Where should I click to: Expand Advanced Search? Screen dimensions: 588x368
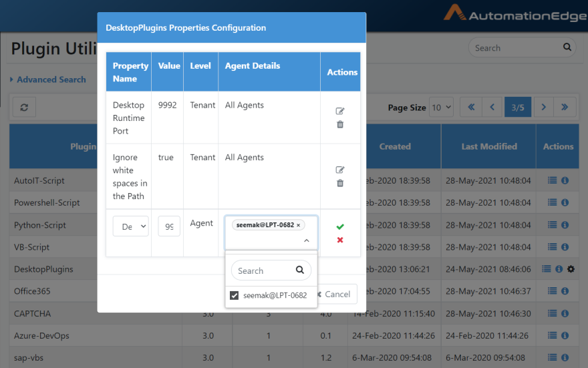point(47,79)
